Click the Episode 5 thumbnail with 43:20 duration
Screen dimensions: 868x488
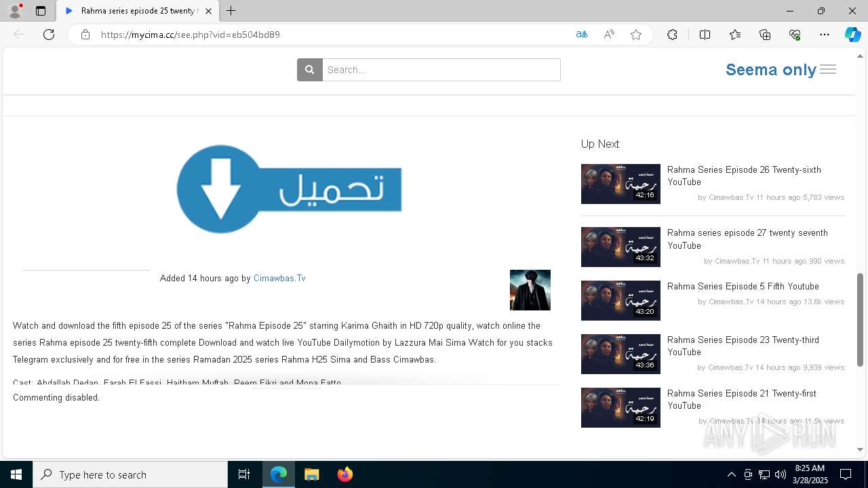[x=620, y=300]
